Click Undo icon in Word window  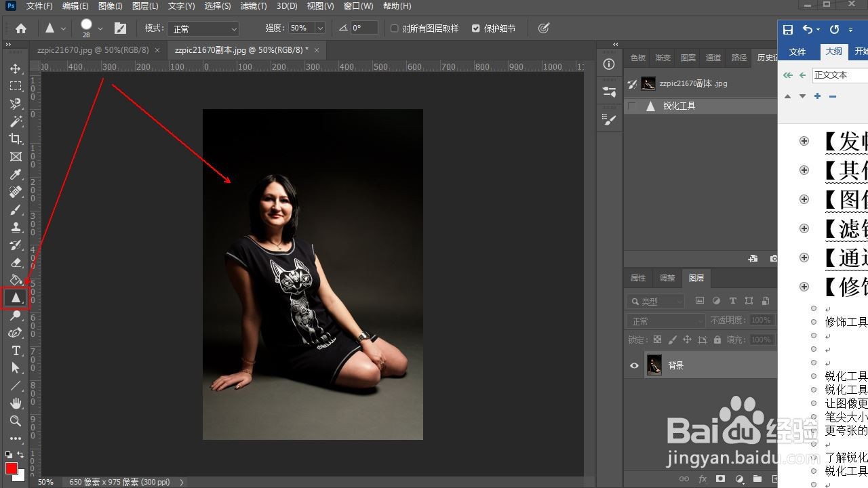click(807, 30)
